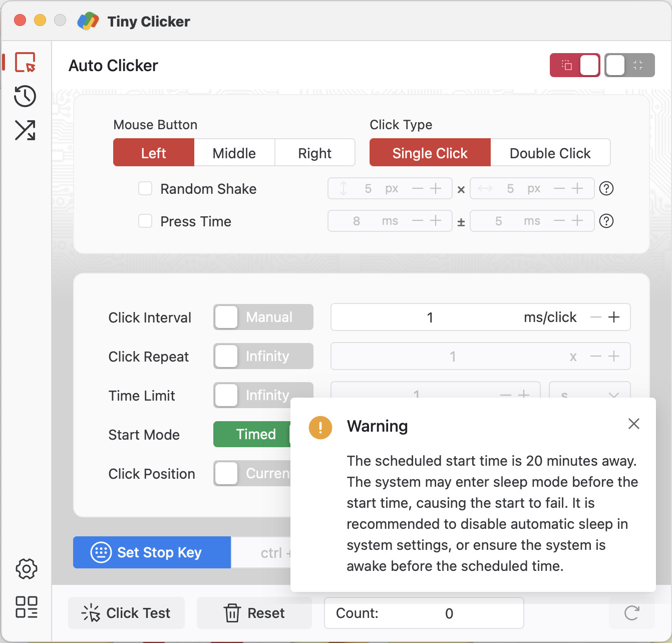The image size is (672, 643).
Task: Increase Click Interval with the plus stepper
Action: click(x=614, y=317)
